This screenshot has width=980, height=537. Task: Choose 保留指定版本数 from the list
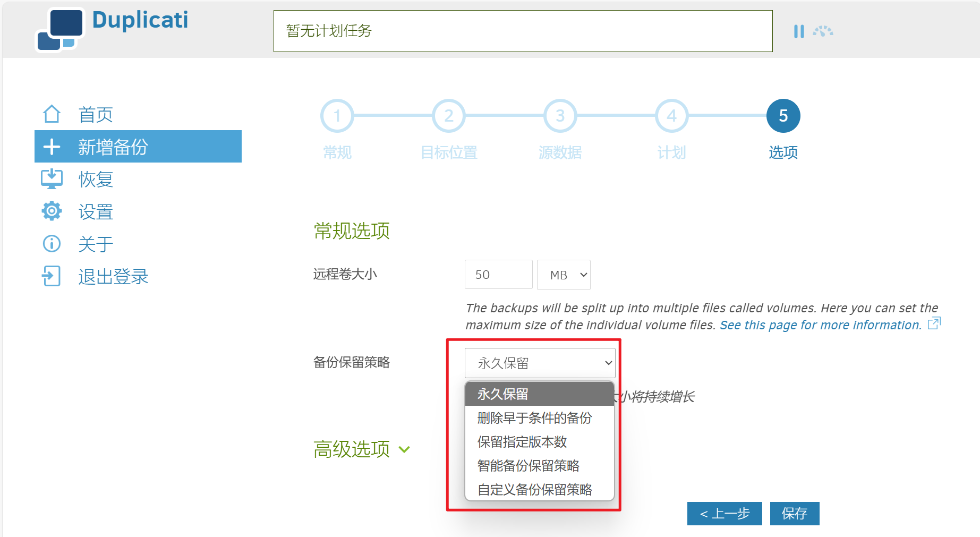pos(523,442)
